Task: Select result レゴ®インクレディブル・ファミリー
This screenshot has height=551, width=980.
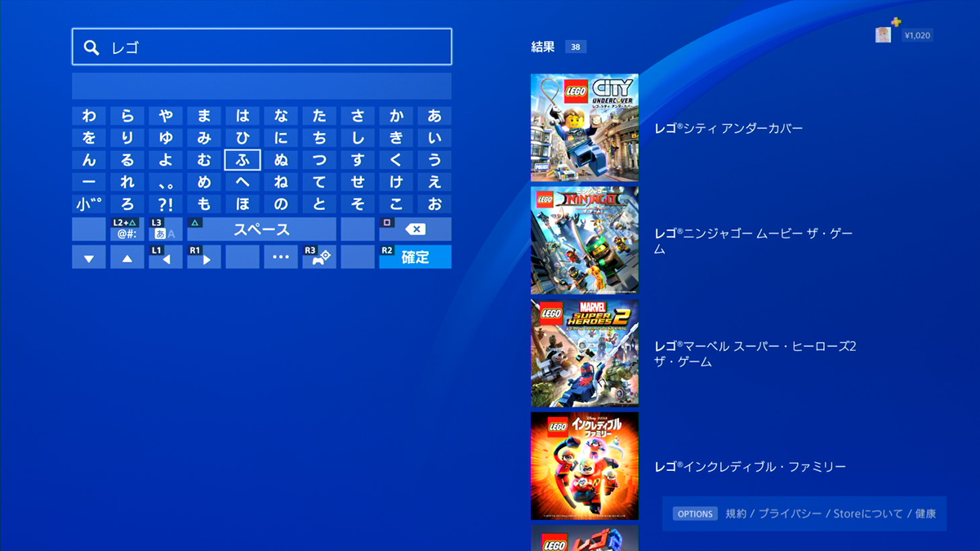Action: click(750, 467)
